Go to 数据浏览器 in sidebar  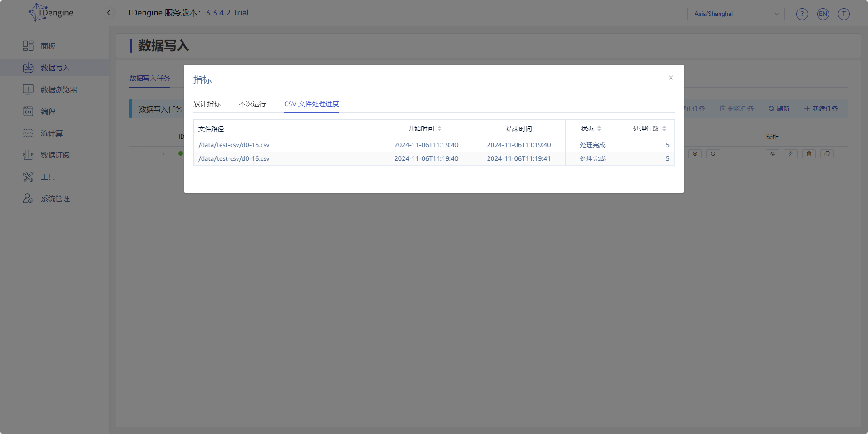pos(59,90)
